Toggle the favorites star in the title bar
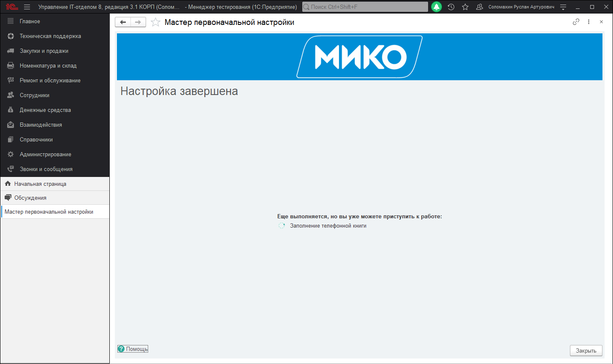The image size is (613, 364). click(x=465, y=7)
